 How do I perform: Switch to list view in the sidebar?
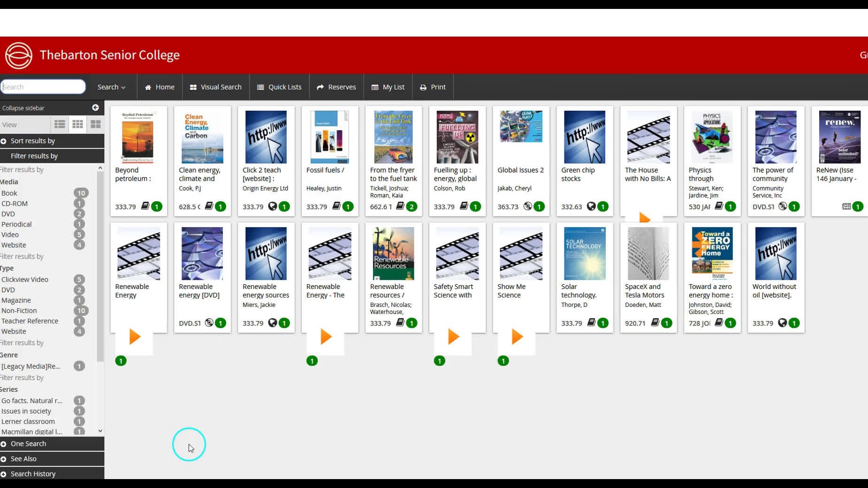[x=59, y=124]
